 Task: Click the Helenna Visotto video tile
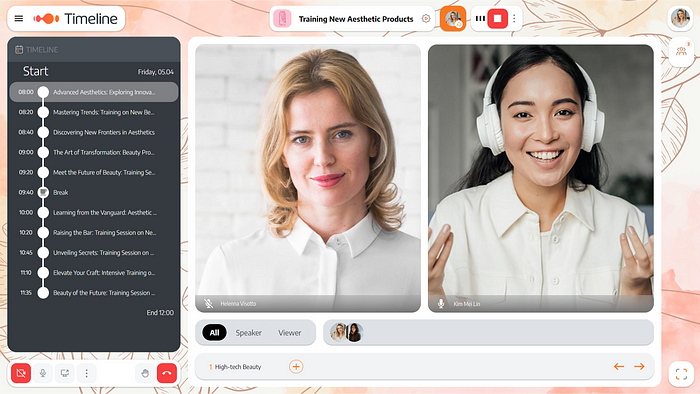pyautogui.click(x=308, y=178)
